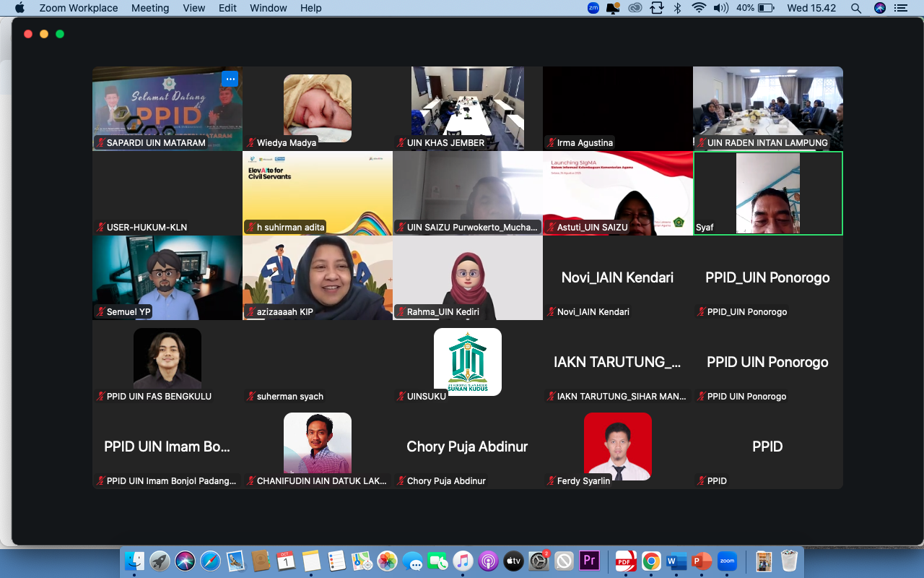The width and height of the screenshot is (924, 578).
Task: Click the UINSUKU logo profile picture
Action: pos(467,362)
